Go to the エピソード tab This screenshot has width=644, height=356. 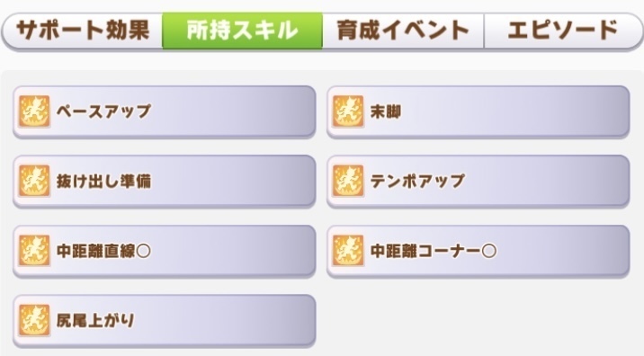coord(563,31)
